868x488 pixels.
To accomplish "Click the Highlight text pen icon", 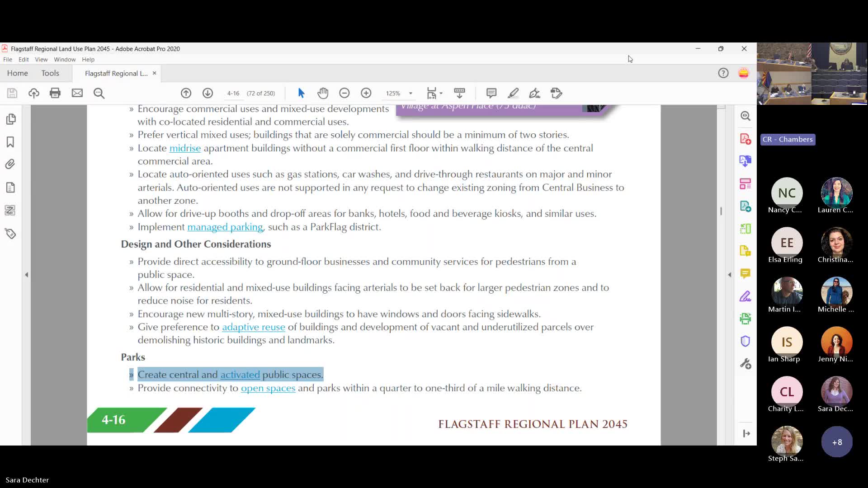I will [513, 93].
